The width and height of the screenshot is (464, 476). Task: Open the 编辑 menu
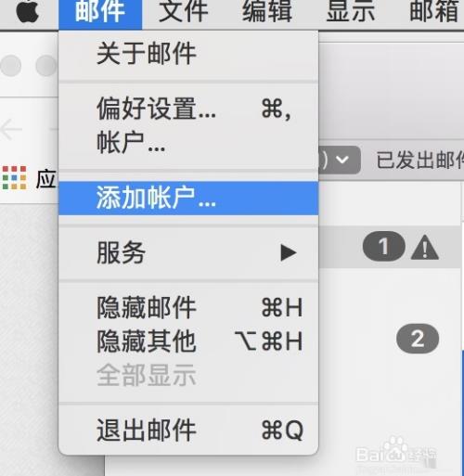pyautogui.click(x=267, y=12)
